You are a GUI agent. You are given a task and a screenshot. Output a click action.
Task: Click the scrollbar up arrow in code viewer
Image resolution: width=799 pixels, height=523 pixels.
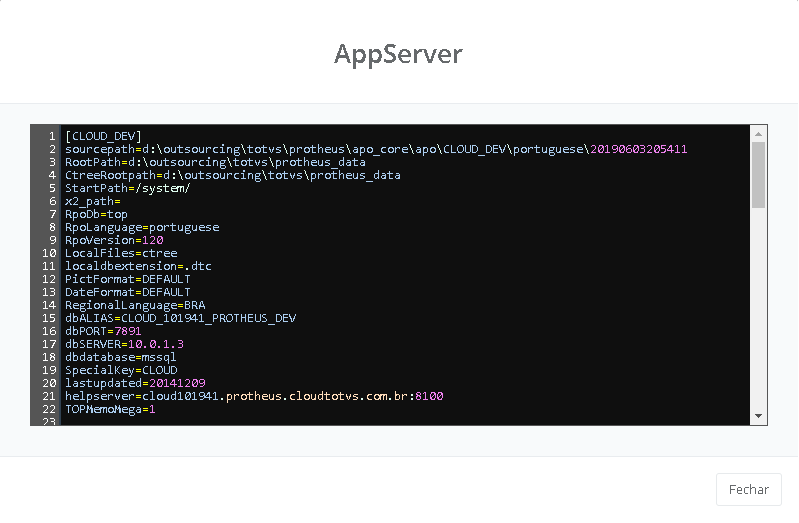(758, 134)
